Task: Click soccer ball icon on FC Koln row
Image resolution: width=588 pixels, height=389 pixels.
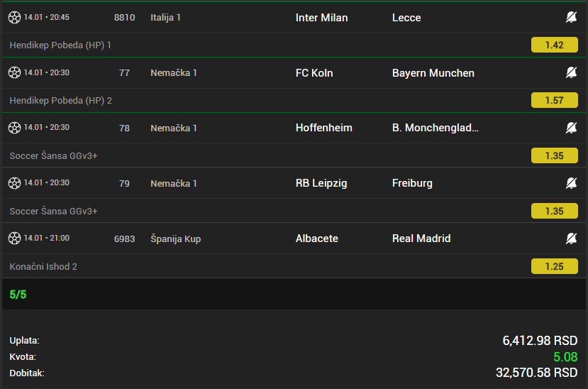Action: [14, 72]
